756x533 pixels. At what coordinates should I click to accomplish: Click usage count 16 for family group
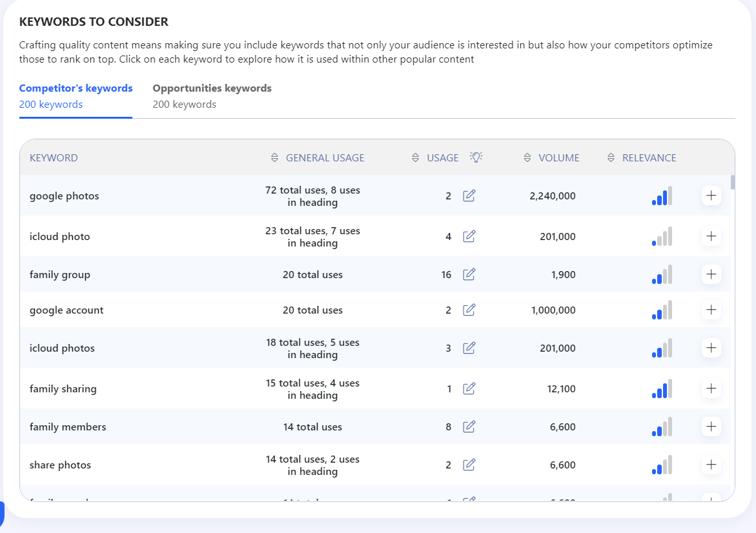pos(447,274)
